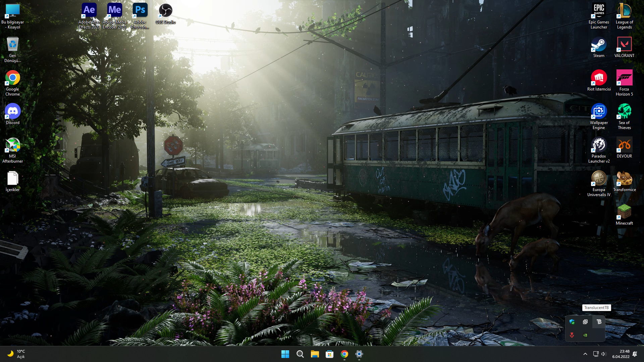Screen dimensions: 644x362
Task: Open OBS Studio desktop shortcut
Action: point(165,13)
